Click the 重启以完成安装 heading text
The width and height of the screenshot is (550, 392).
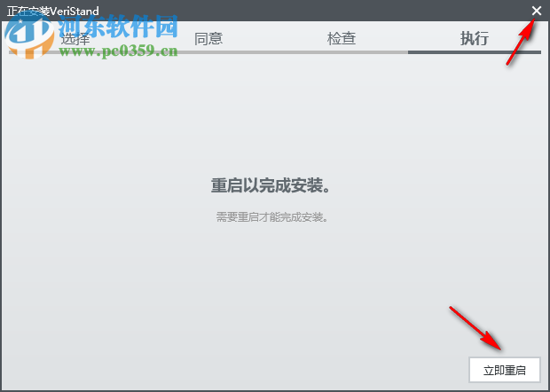(x=271, y=185)
